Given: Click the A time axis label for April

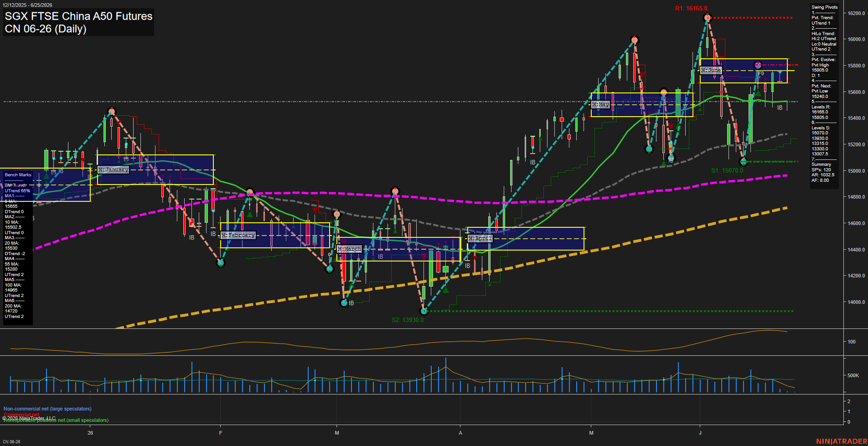Looking at the screenshot, I should [x=460, y=433].
